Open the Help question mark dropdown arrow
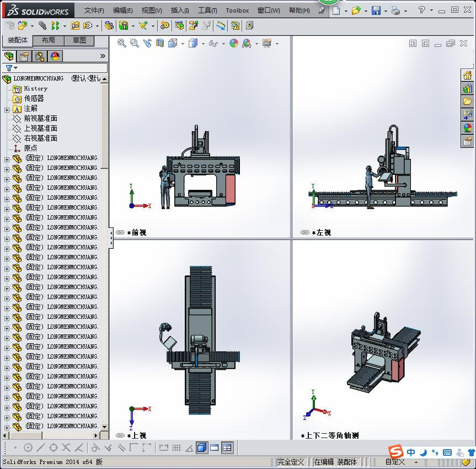 coord(432,10)
